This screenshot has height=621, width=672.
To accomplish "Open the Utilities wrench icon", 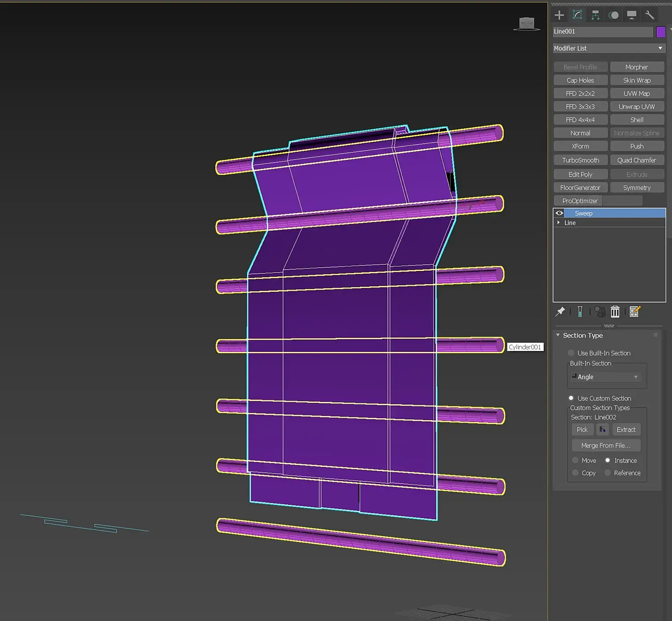I will click(x=649, y=15).
